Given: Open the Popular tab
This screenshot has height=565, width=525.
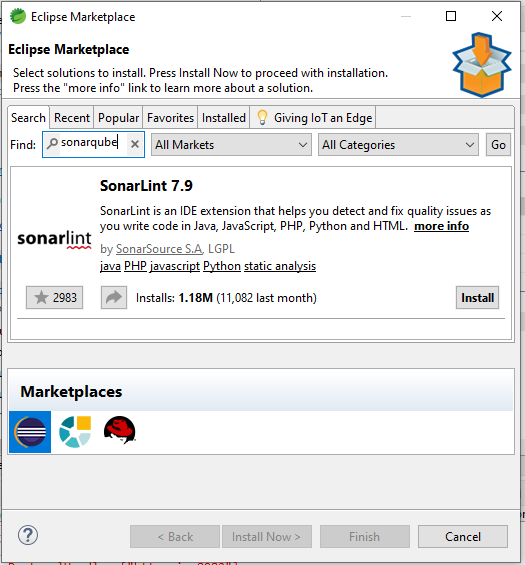Looking at the screenshot, I should [118, 118].
